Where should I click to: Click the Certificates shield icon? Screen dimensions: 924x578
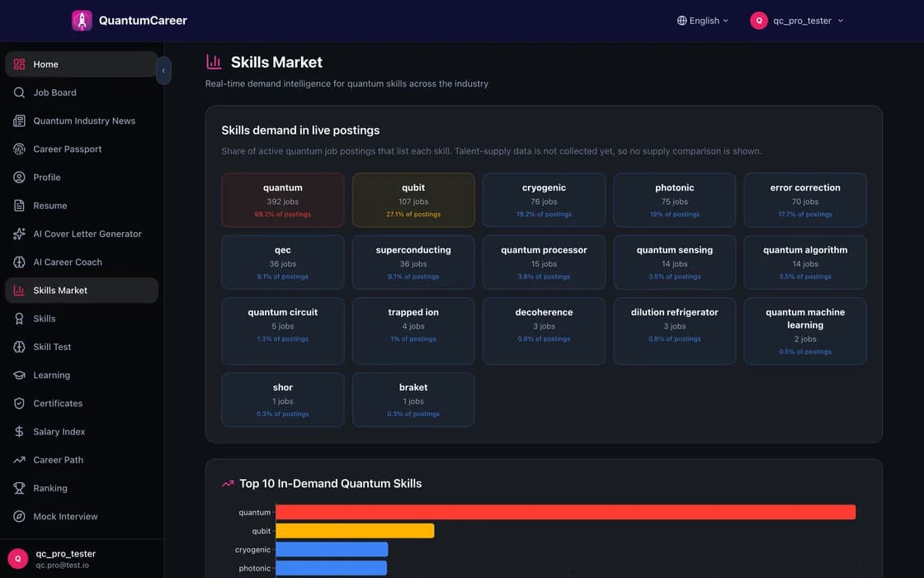pos(20,404)
